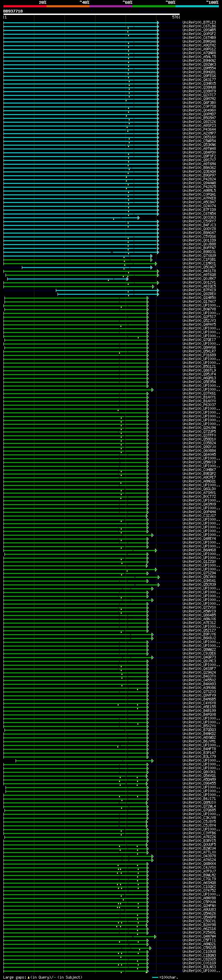
Task: Select the UniRef100_Q803K1 label
Action: coord(199,771)
